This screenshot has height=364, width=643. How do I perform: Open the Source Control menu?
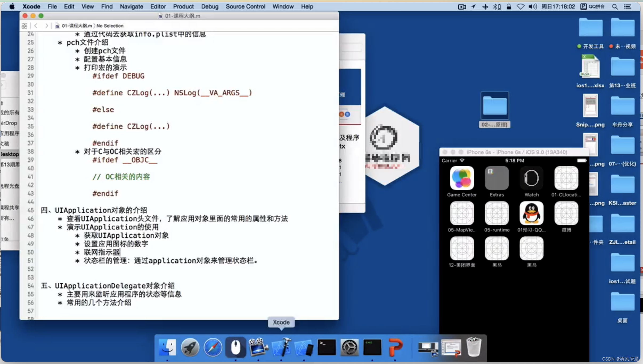(245, 6)
